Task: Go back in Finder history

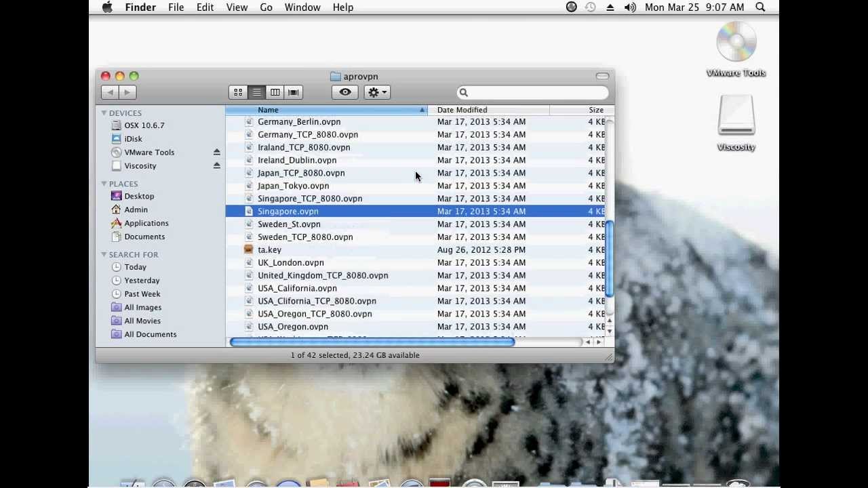Action: [110, 92]
